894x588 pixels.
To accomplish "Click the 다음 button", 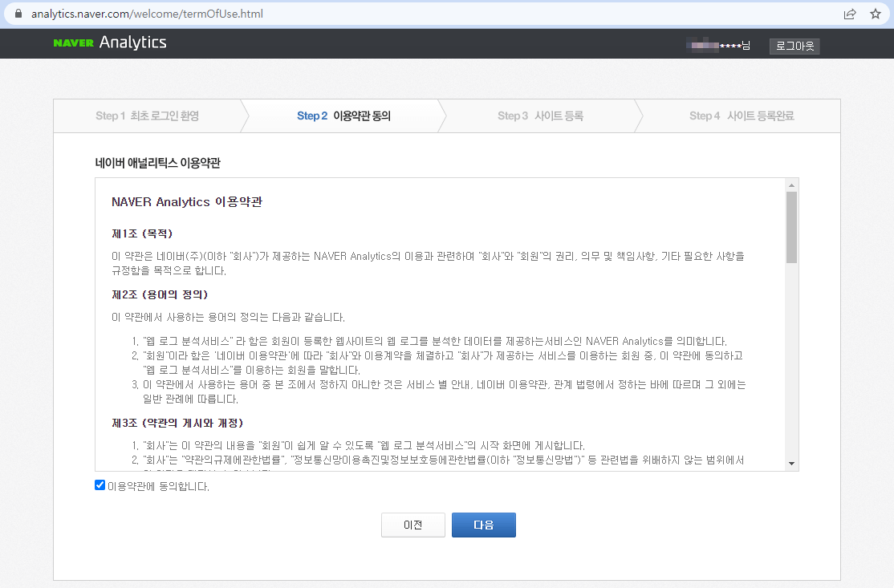I will tap(483, 525).
